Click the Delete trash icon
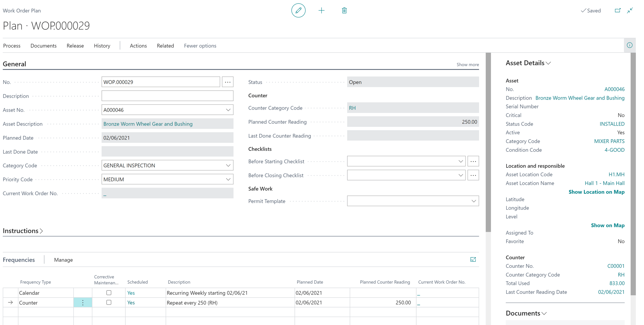644x325 pixels. pos(344,10)
